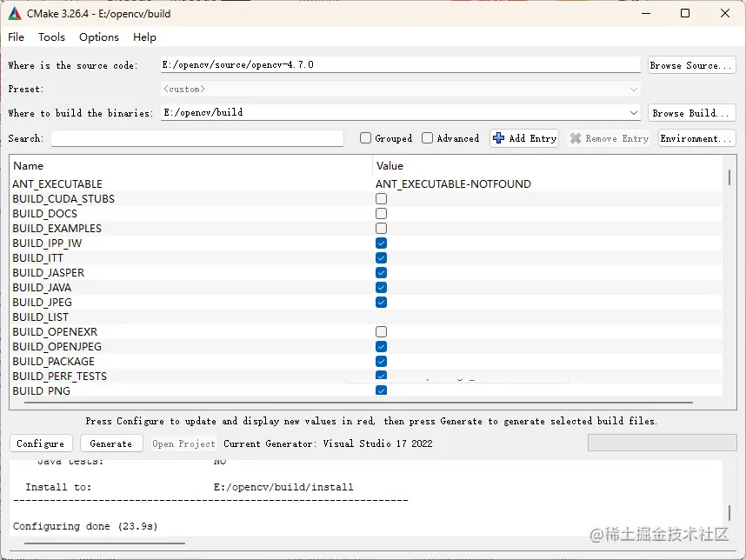Expand the build binaries path dropdown
Screen dimensions: 746x560
[633, 113]
